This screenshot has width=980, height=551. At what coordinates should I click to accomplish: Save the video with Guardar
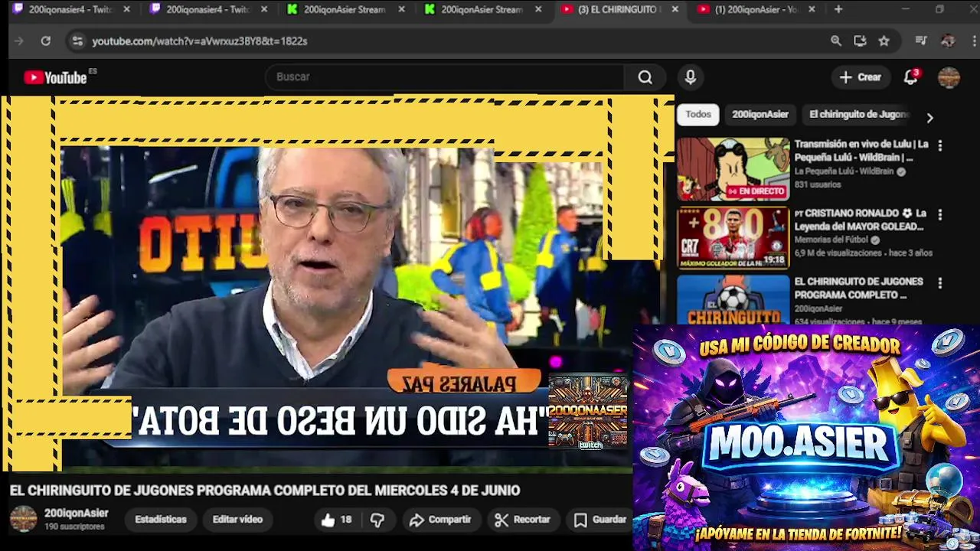click(x=600, y=520)
